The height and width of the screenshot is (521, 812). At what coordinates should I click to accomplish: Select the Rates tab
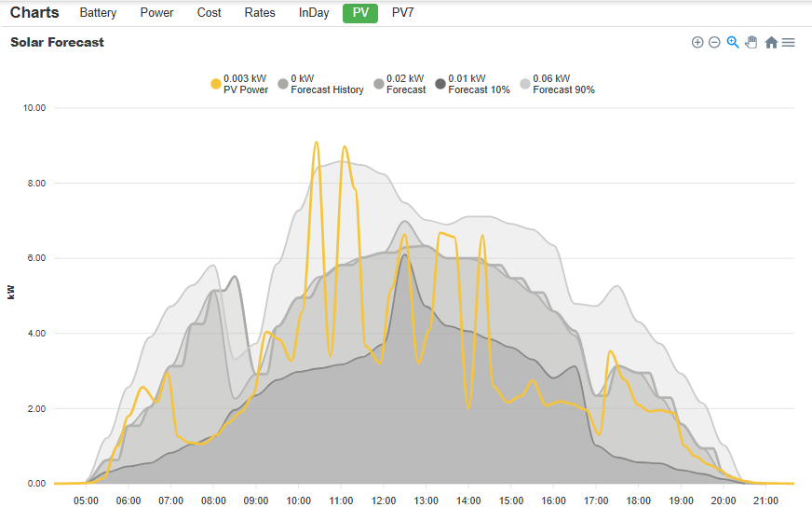260,13
